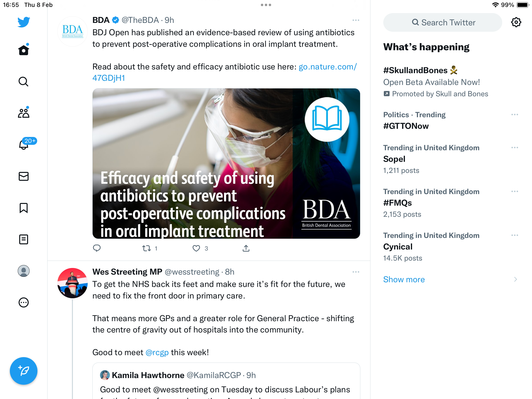Expand Show more trends
The width and height of the screenshot is (532, 399).
coord(404,279)
